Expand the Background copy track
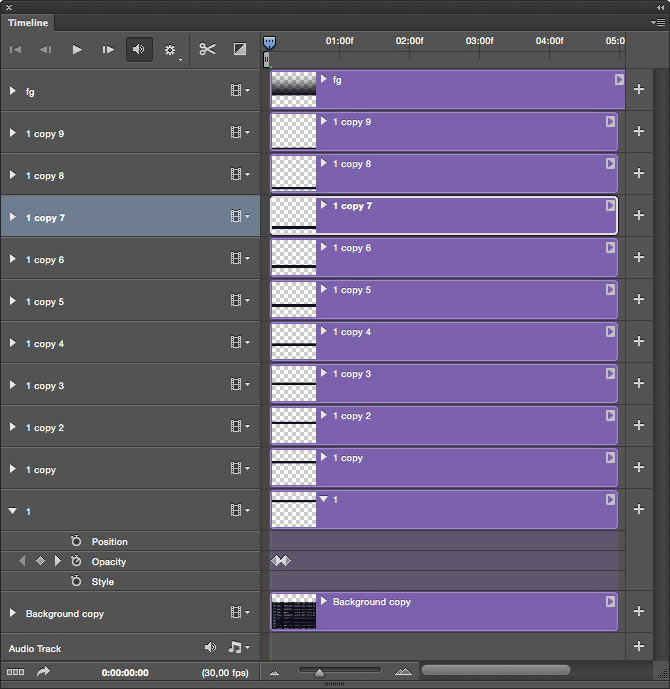The width and height of the screenshot is (670, 689). tap(13, 613)
